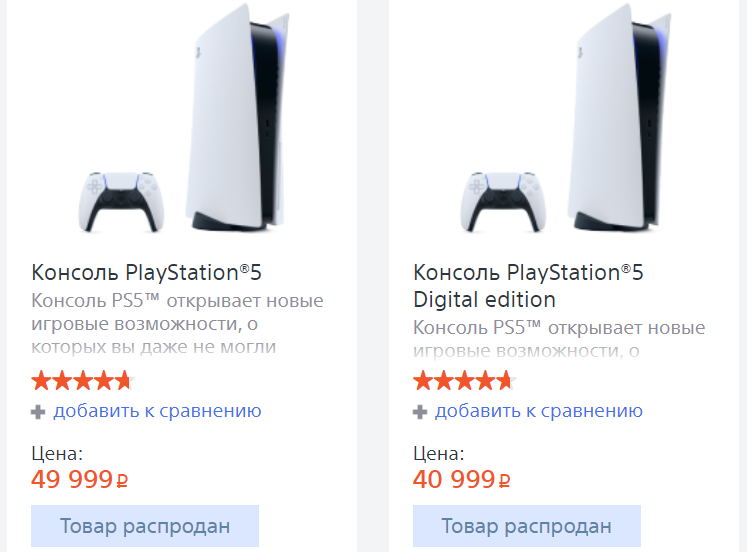Click the DualSense controller in the Digital edition card
This screenshot has width=747, height=552.
pos(502,200)
